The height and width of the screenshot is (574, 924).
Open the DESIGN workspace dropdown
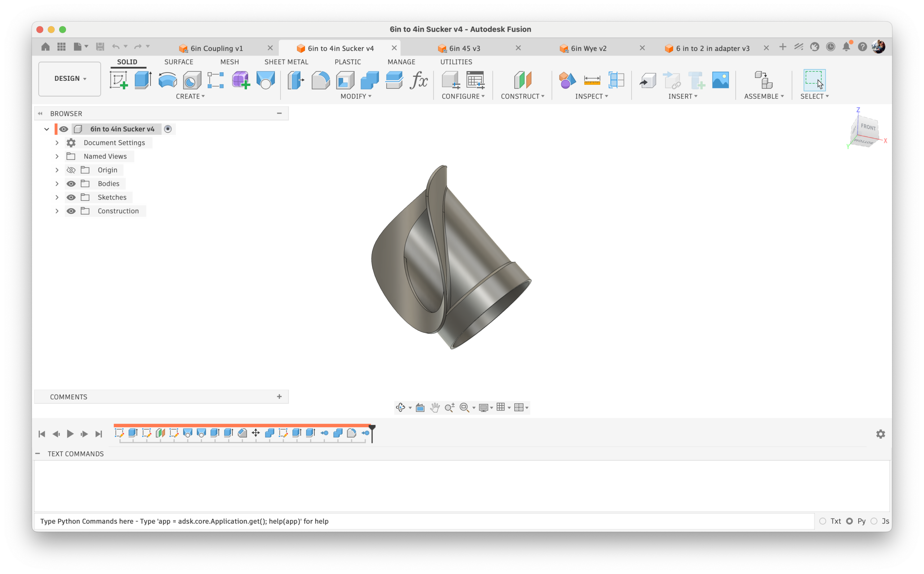click(70, 79)
